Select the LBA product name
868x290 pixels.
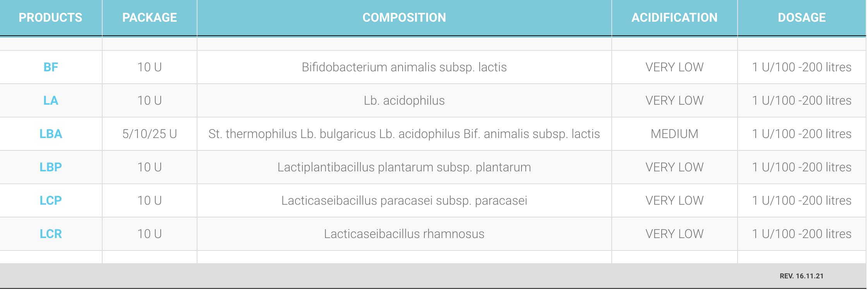(51, 134)
